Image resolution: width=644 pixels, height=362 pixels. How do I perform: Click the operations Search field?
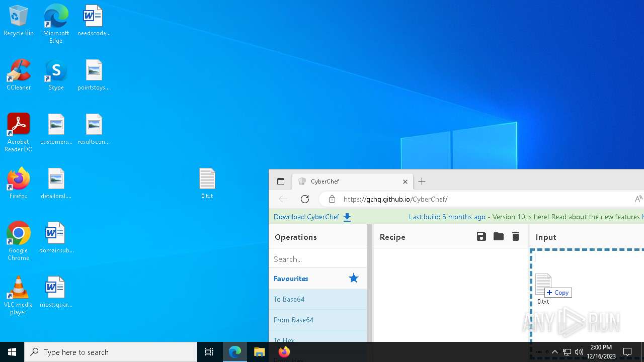(318, 259)
